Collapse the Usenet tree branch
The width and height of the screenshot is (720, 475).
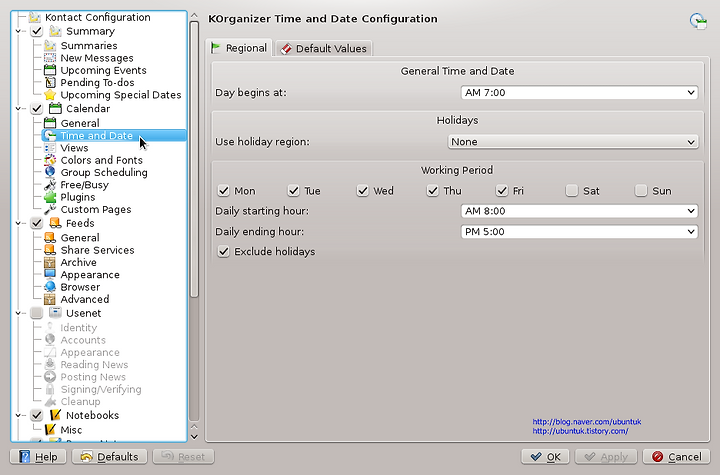(18, 313)
